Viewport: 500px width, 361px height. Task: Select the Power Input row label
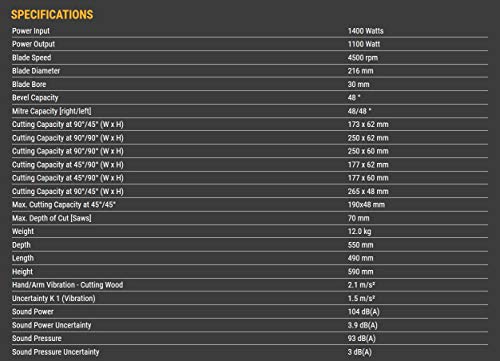coord(31,31)
